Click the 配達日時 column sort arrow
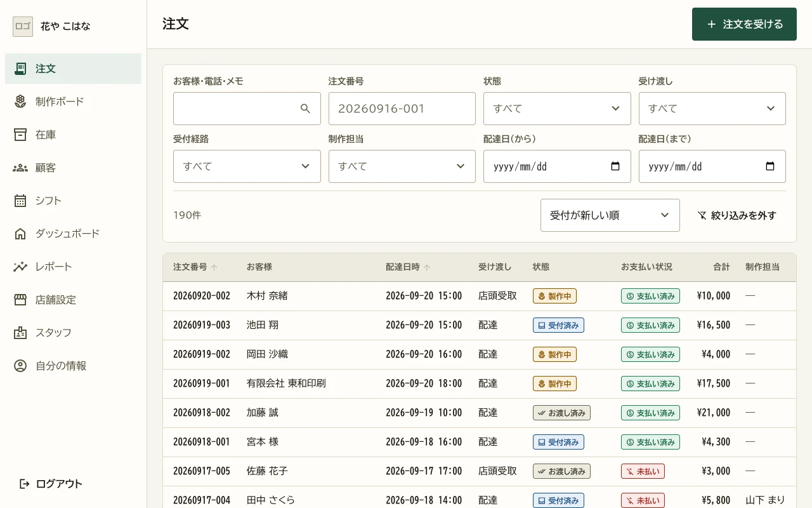This screenshot has height=508, width=812. [427, 267]
